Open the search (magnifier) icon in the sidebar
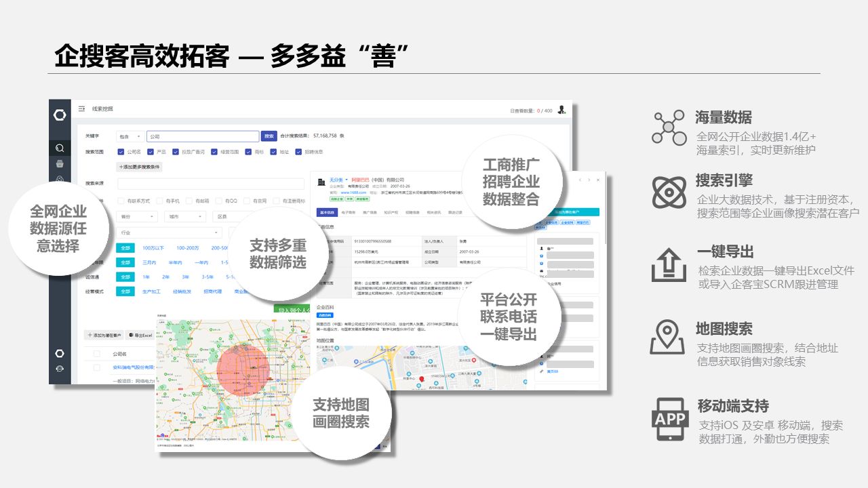This screenshot has height=488, width=868. pos(60,148)
